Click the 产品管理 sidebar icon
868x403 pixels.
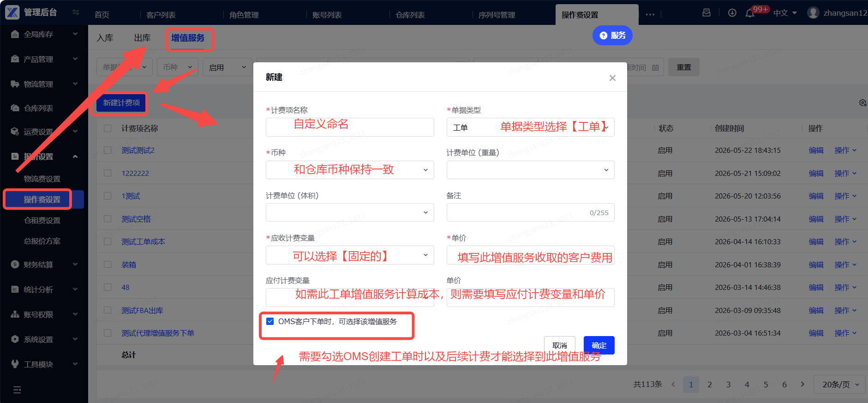[x=15, y=59]
